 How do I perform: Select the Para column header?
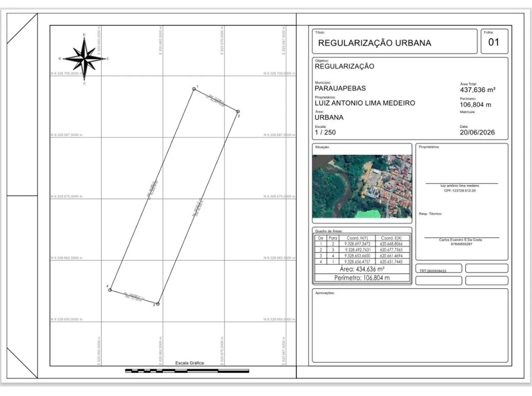[333, 238]
